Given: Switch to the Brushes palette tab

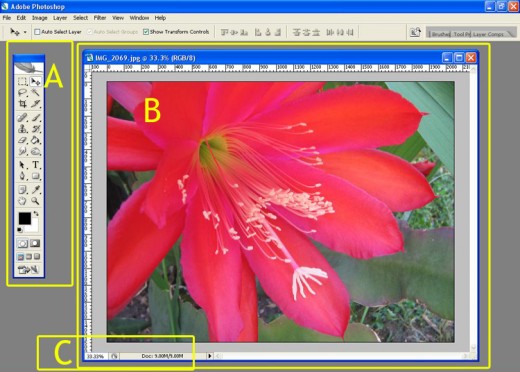Looking at the screenshot, I should tap(440, 34).
